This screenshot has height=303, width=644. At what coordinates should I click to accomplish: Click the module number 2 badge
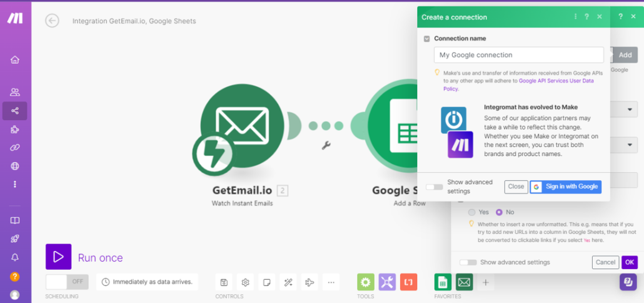point(283,190)
